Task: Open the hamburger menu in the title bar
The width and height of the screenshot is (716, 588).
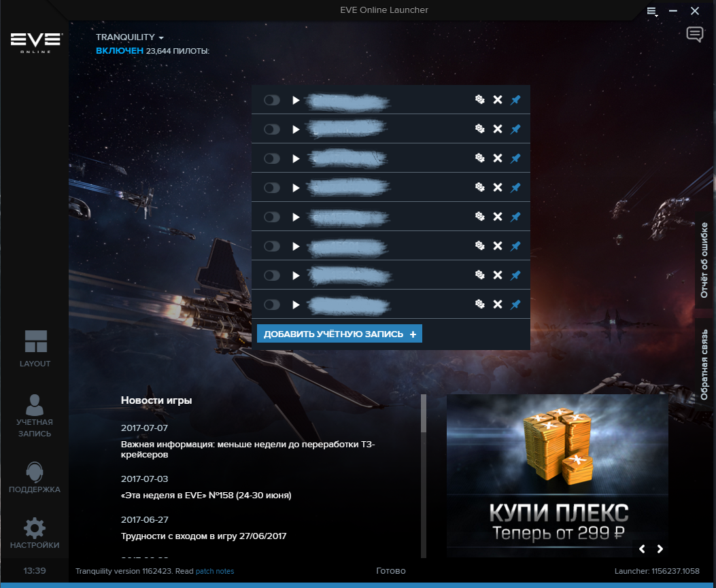Action: (651, 11)
